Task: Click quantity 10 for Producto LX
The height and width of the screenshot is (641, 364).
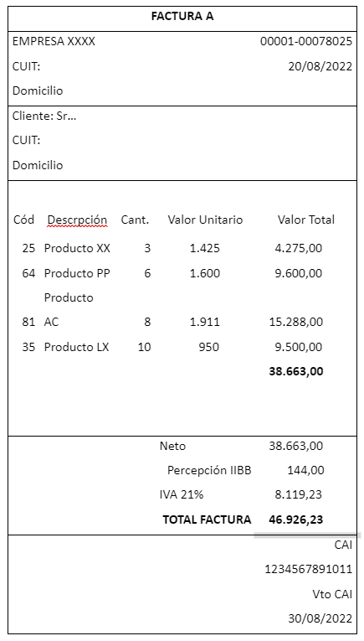Action: pos(144,348)
